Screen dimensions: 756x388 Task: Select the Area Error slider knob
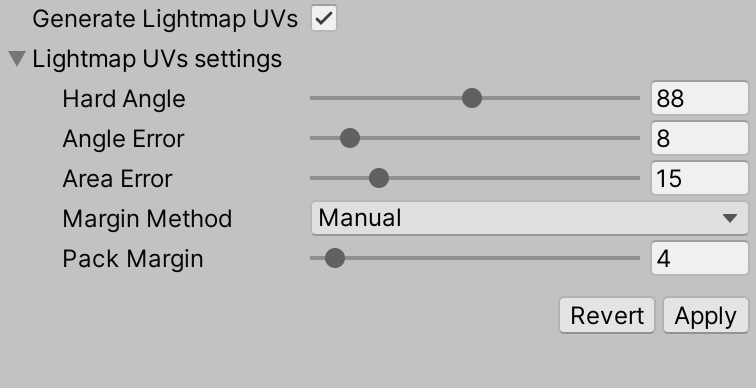379,178
